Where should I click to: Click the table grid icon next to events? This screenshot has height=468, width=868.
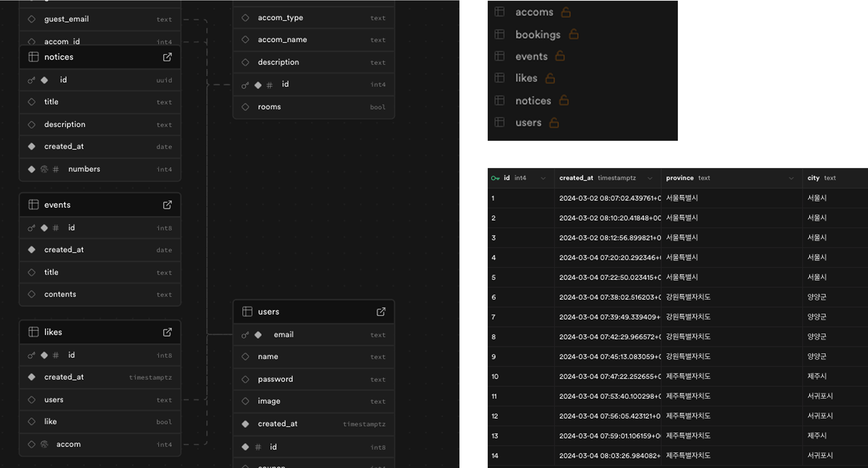499,56
